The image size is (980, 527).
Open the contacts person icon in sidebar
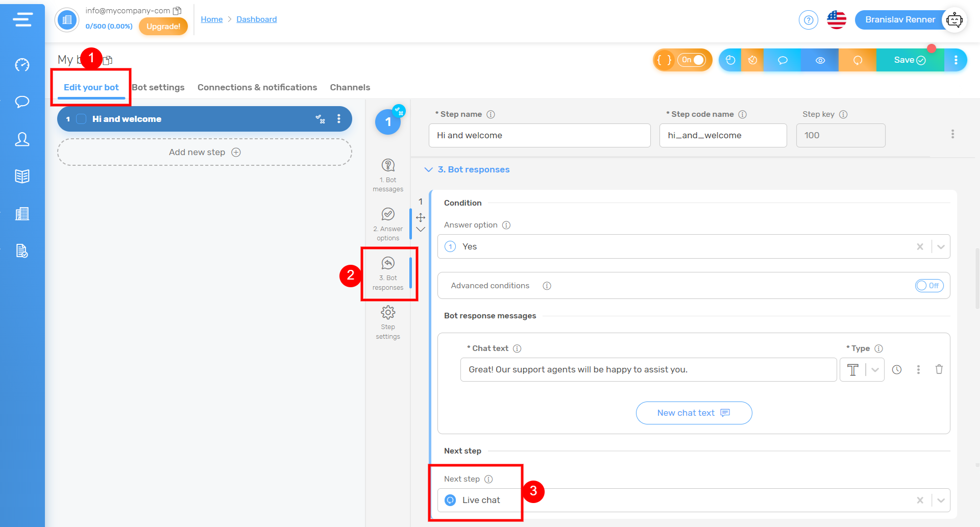pyautogui.click(x=22, y=139)
